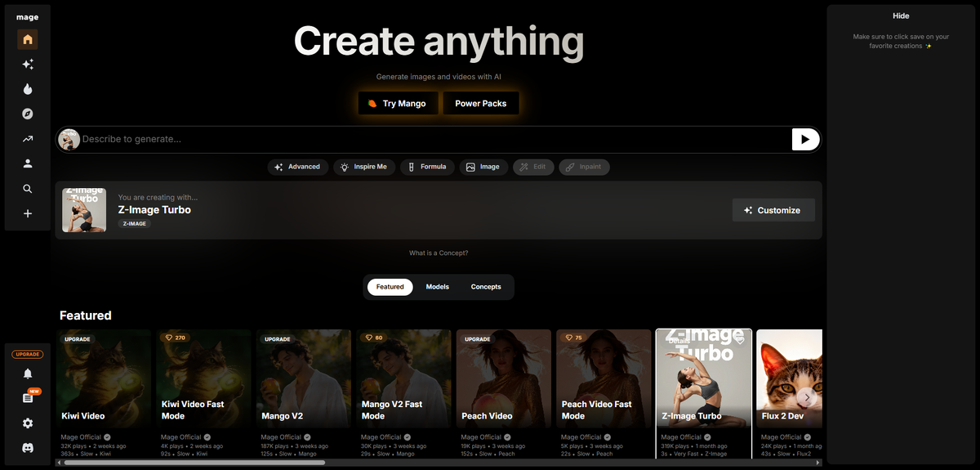Viewport: 980px width, 470px height.
Task: Click the UPGRADE badge on Kiwi Video card
Action: [x=78, y=338]
